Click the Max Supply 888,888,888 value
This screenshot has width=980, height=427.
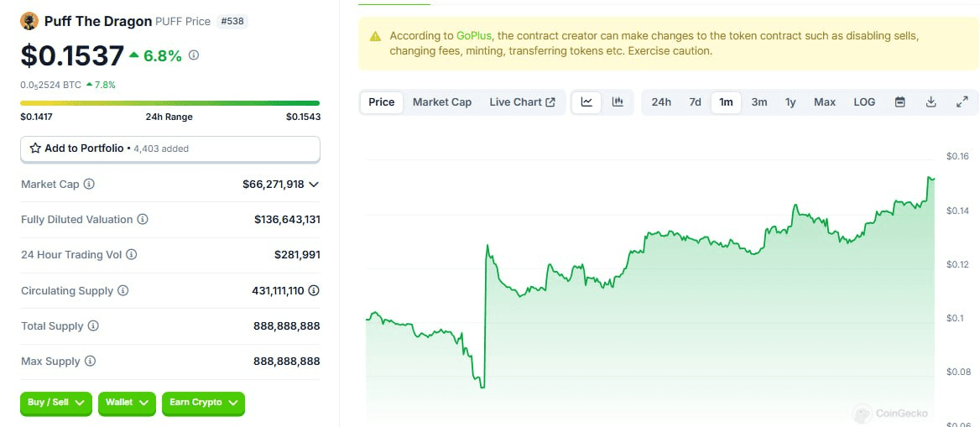pyautogui.click(x=286, y=362)
